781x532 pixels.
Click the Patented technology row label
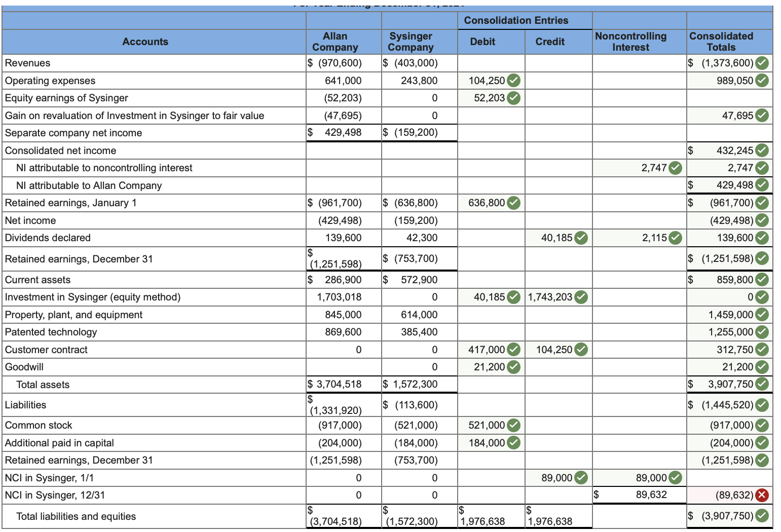pyautogui.click(x=51, y=332)
